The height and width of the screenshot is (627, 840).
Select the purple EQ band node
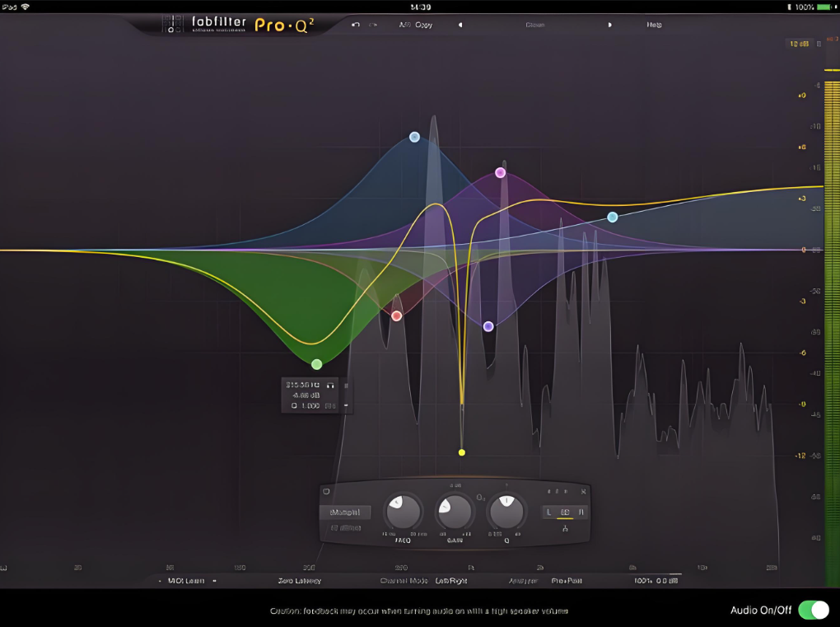pyautogui.click(x=488, y=326)
